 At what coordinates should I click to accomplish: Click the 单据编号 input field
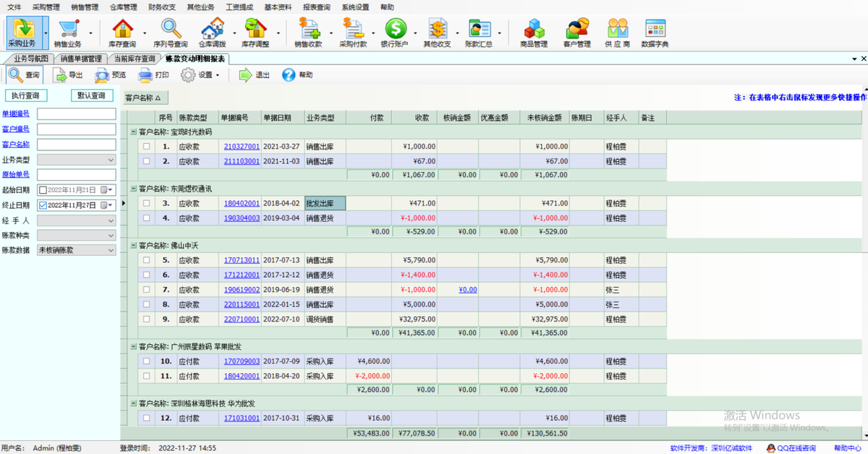click(x=76, y=114)
